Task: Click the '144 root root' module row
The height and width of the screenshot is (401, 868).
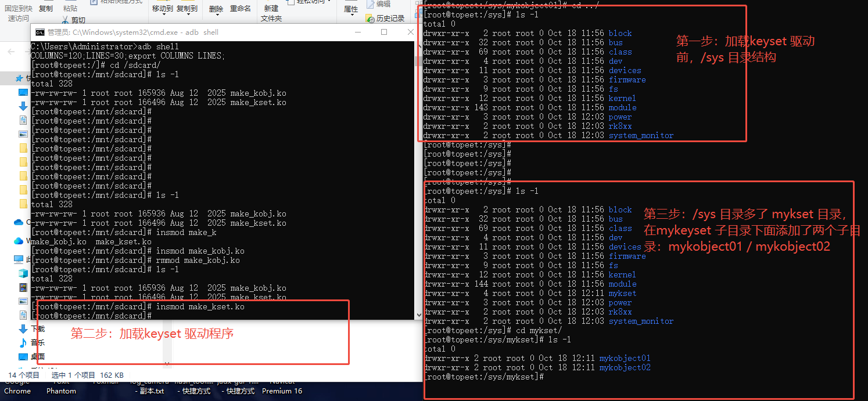Action: (530, 284)
